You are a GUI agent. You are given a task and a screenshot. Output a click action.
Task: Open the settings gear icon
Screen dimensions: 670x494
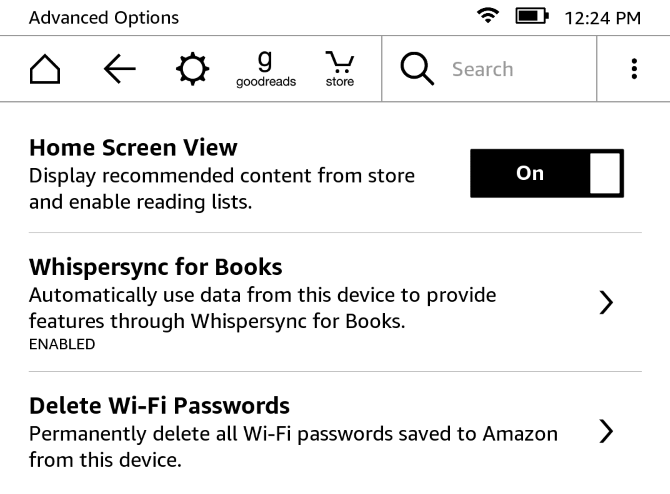click(191, 69)
